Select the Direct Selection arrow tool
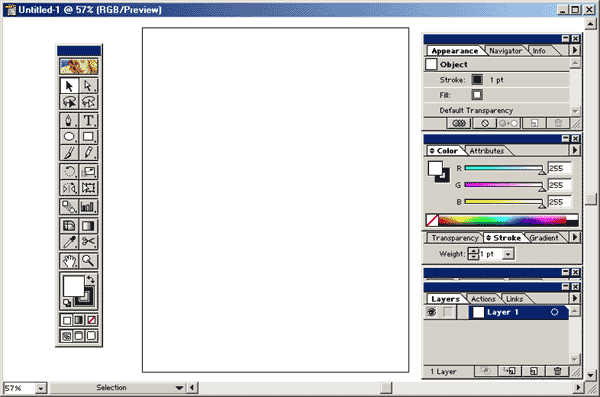 click(88, 85)
